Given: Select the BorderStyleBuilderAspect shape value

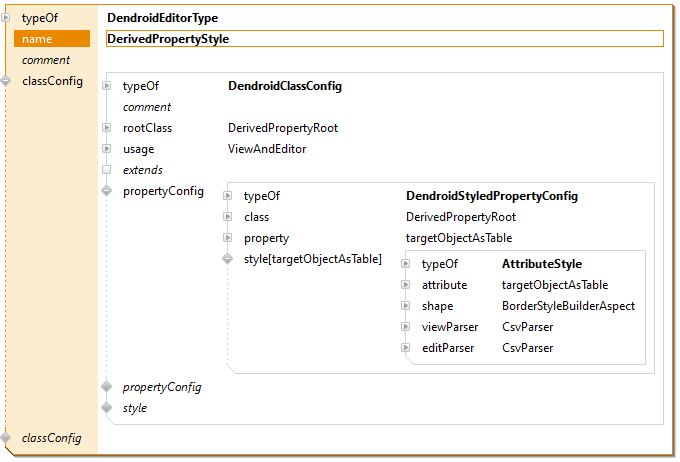Looking at the screenshot, I should (x=568, y=306).
